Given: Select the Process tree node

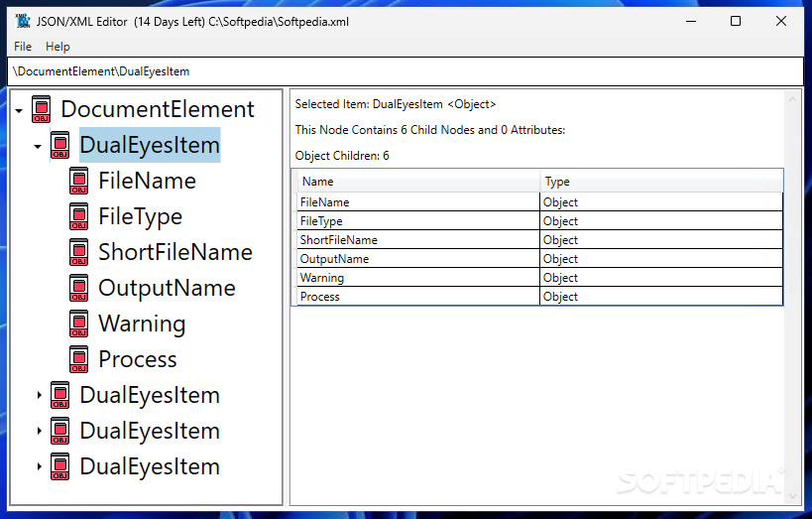Looking at the screenshot, I should 138,360.
